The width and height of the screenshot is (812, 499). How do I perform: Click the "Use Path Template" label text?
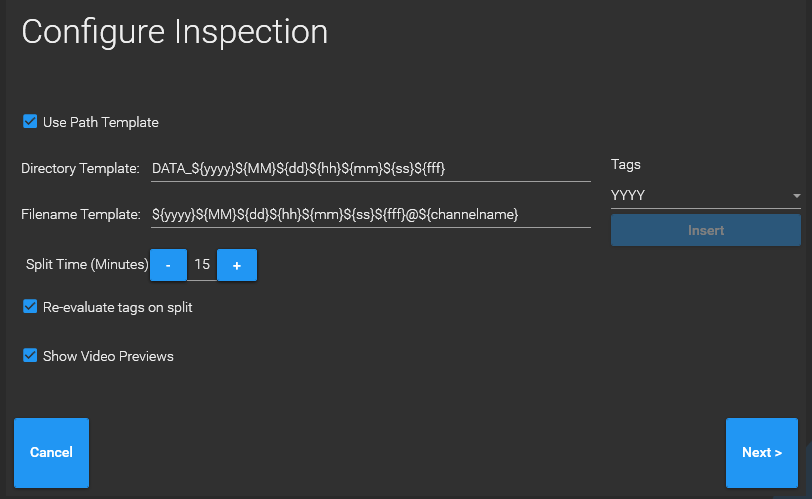click(x=101, y=122)
